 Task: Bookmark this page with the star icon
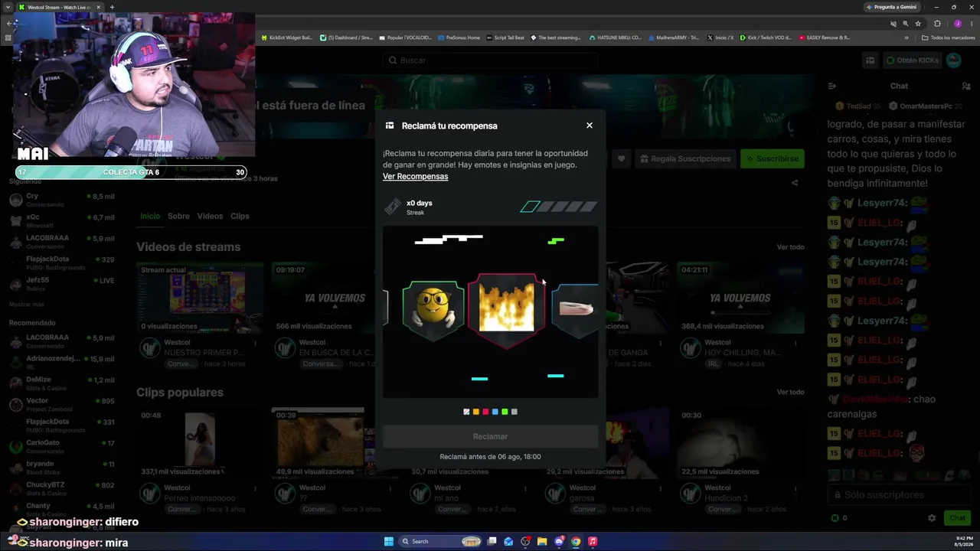click(x=918, y=24)
